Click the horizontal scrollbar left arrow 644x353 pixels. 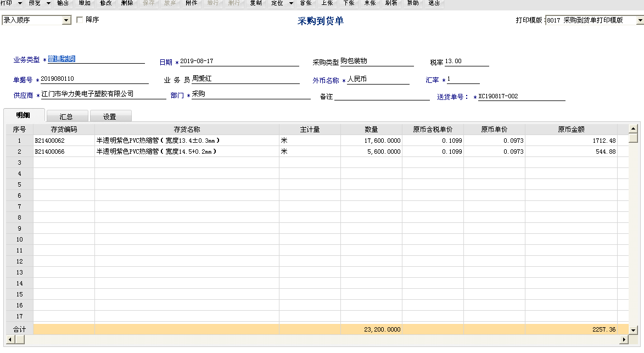pos(10,339)
